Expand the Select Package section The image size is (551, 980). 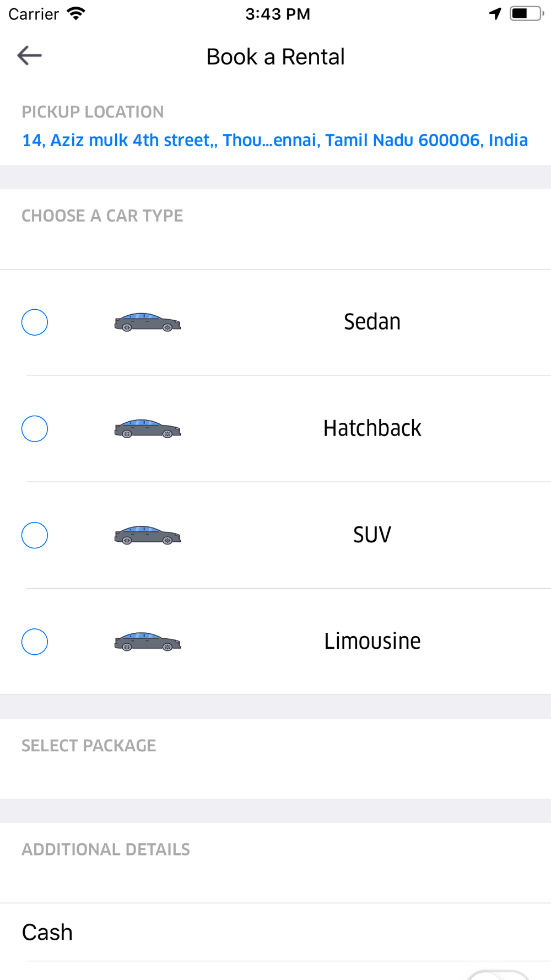(x=89, y=746)
